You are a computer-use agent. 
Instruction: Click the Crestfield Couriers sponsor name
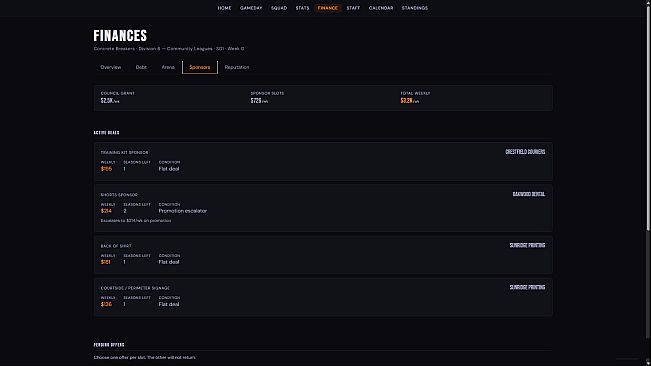[x=525, y=152]
